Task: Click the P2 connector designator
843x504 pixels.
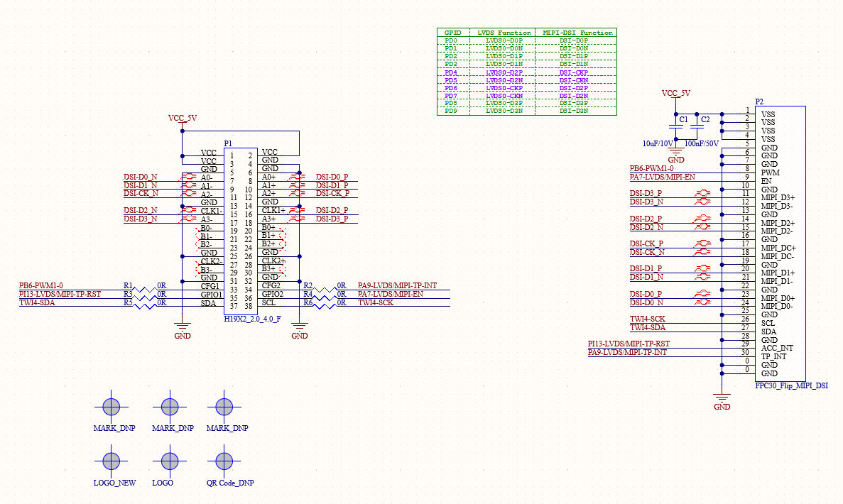Action: (759, 102)
